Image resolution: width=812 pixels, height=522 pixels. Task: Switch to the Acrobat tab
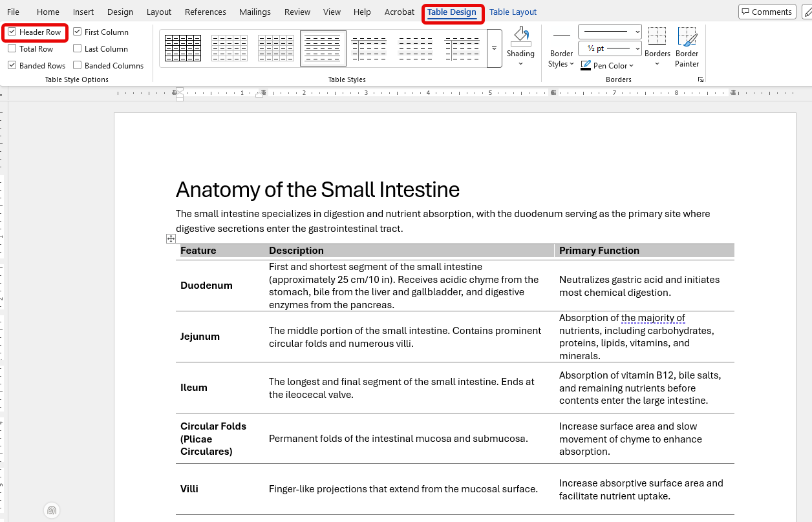(400, 12)
